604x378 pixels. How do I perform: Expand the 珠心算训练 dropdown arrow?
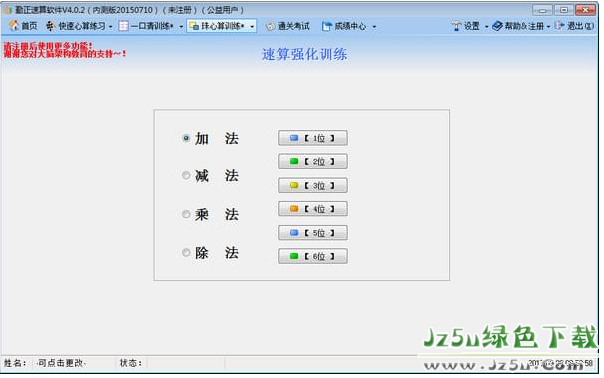click(x=252, y=27)
